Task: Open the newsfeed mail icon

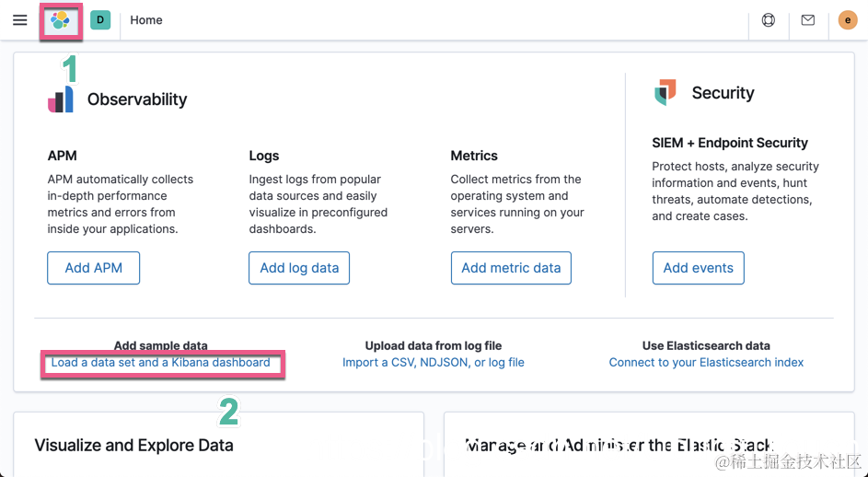Action: point(808,20)
